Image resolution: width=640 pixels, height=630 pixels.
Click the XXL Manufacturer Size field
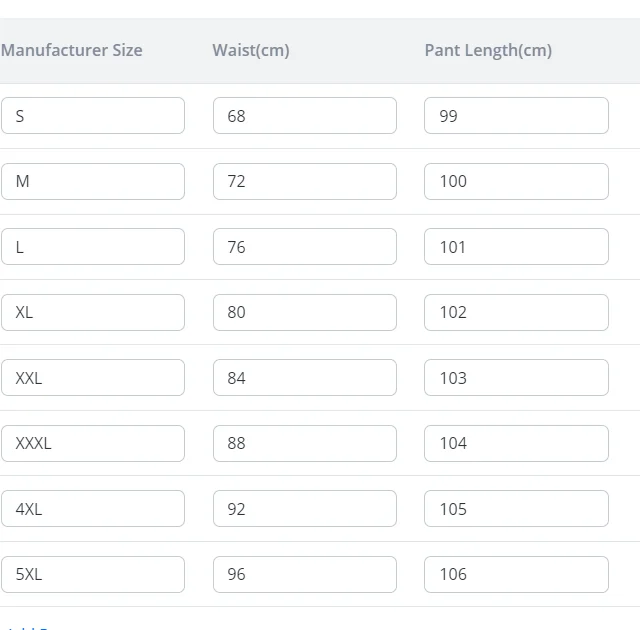tap(92, 378)
